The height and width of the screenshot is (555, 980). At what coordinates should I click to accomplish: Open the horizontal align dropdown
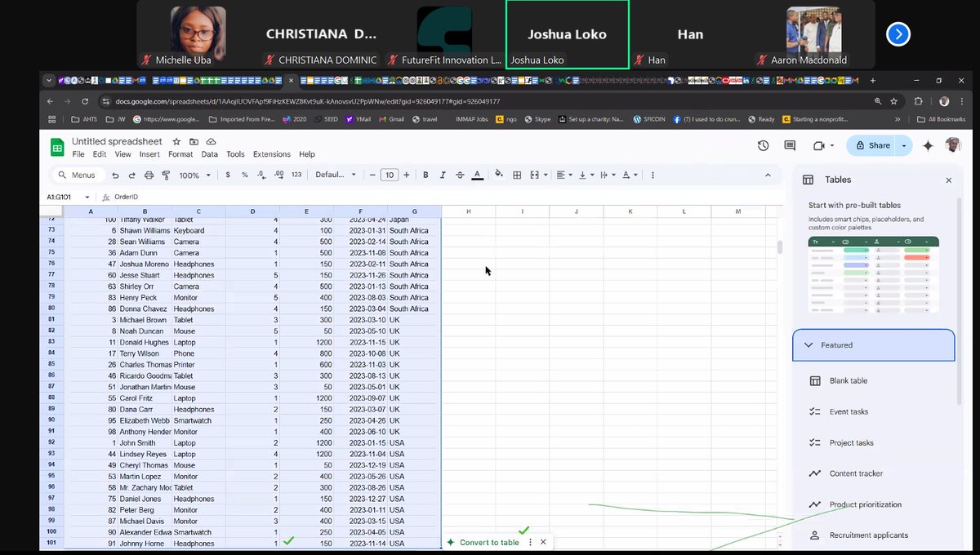[x=564, y=175]
